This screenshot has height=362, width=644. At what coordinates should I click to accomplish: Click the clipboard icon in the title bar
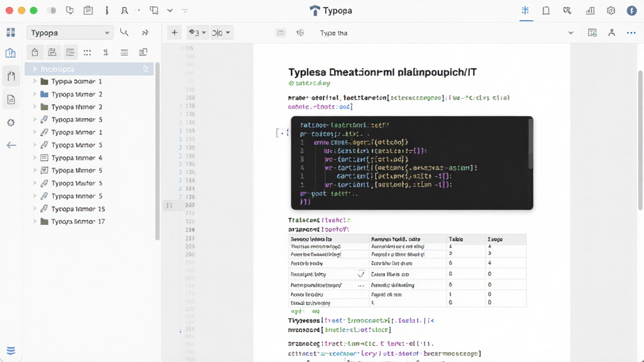click(88, 11)
